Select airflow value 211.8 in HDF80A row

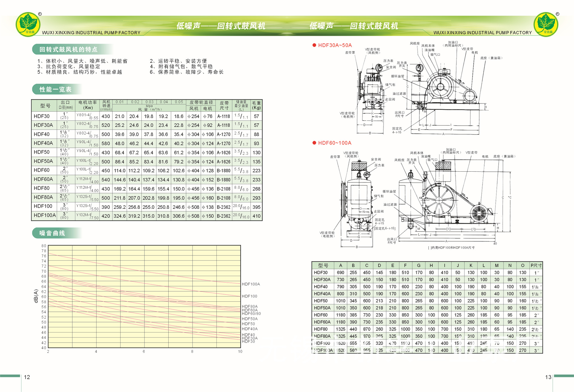(x=120, y=198)
